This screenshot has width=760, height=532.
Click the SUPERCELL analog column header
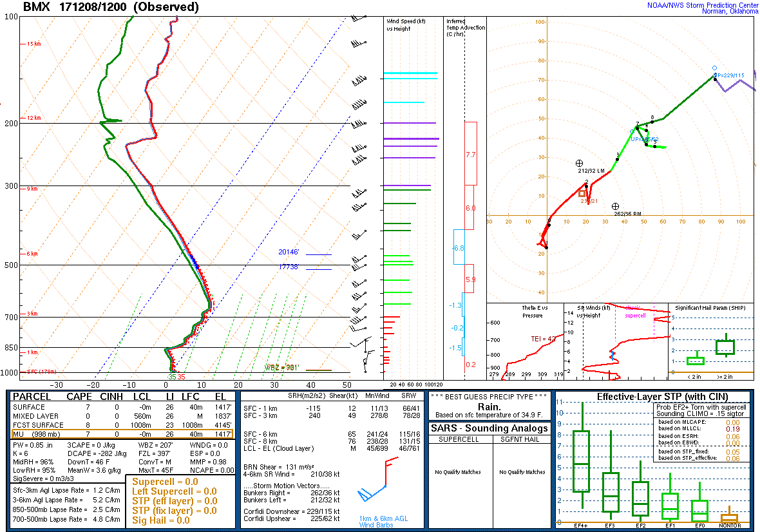459,439
